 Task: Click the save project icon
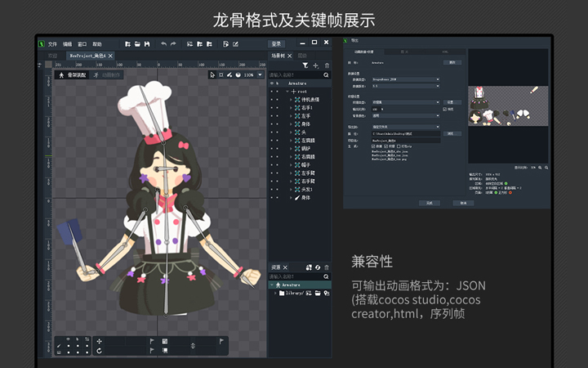point(147,44)
